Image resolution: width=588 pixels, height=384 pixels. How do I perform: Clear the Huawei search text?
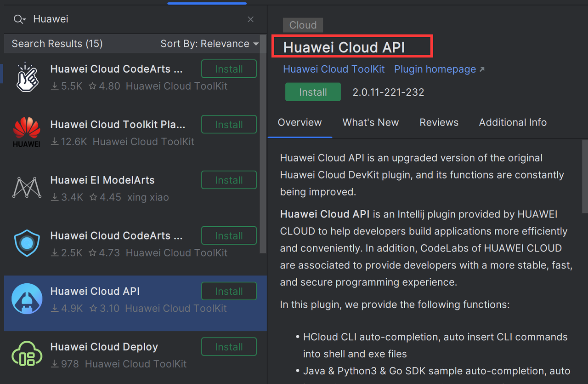pyautogui.click(x=250, y=19)
